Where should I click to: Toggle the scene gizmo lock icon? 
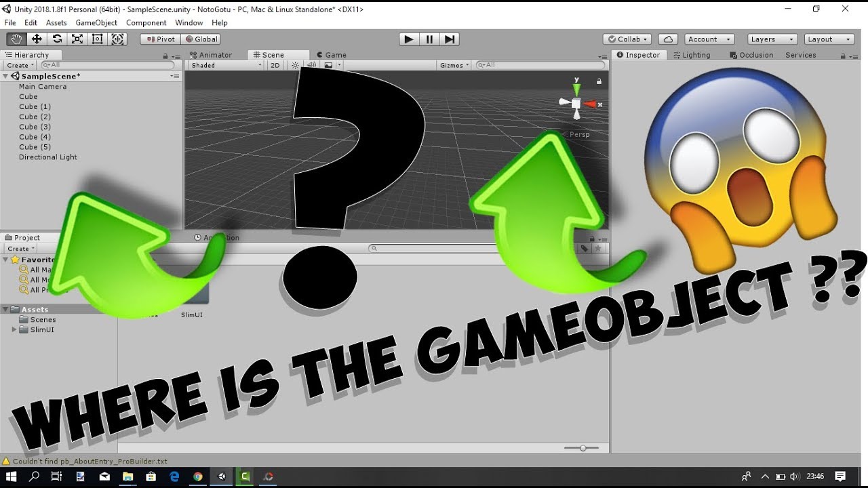tap(599, 81)
